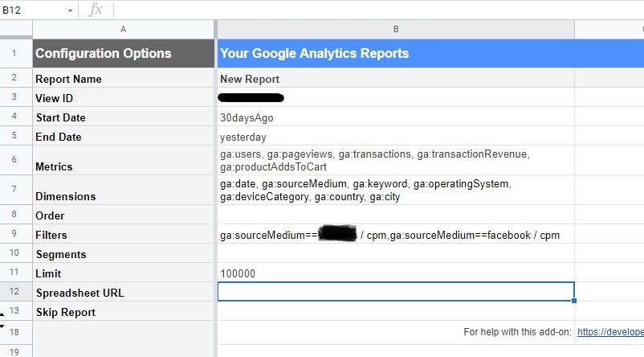Select the New Report cell
Image resolution: width=644 pixels, height=357 pixels.
(396, 78)
